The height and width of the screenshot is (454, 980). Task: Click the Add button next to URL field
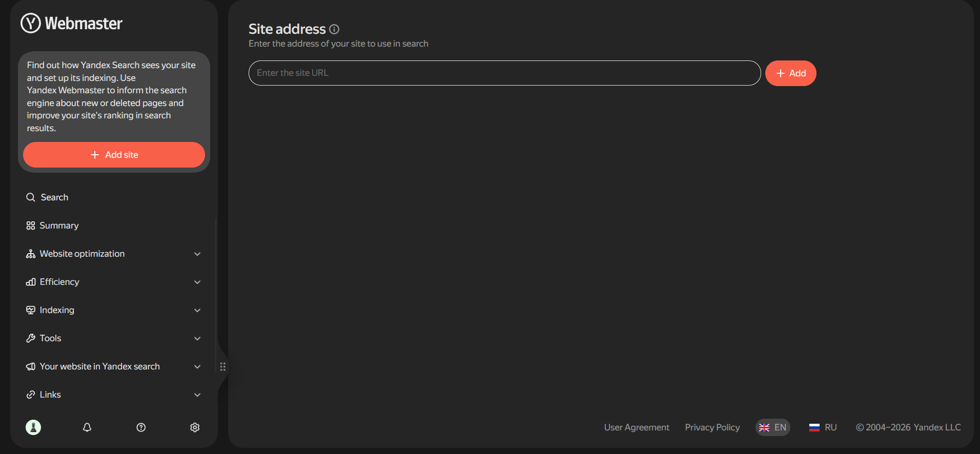coord(791,73)
